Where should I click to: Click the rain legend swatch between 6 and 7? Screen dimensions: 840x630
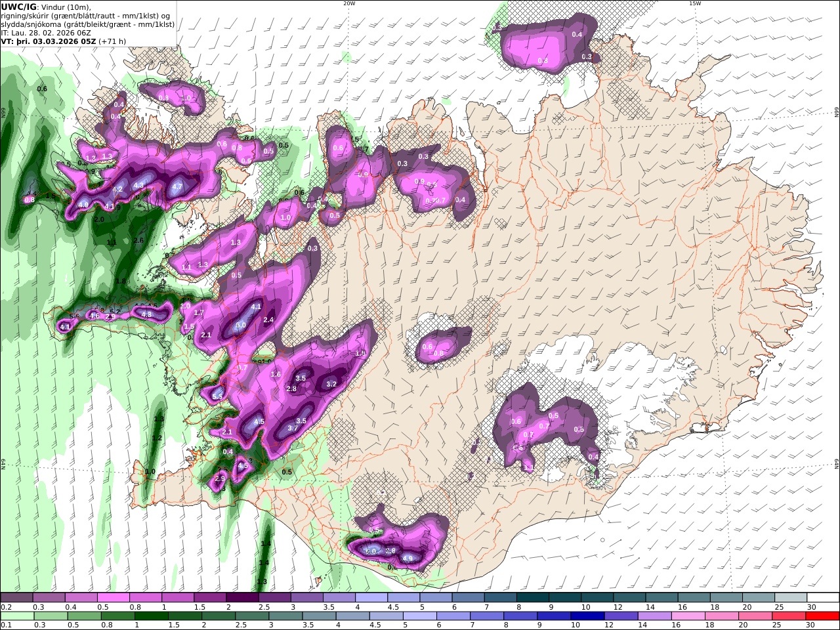pyautogui.click(x=453, y=616)
